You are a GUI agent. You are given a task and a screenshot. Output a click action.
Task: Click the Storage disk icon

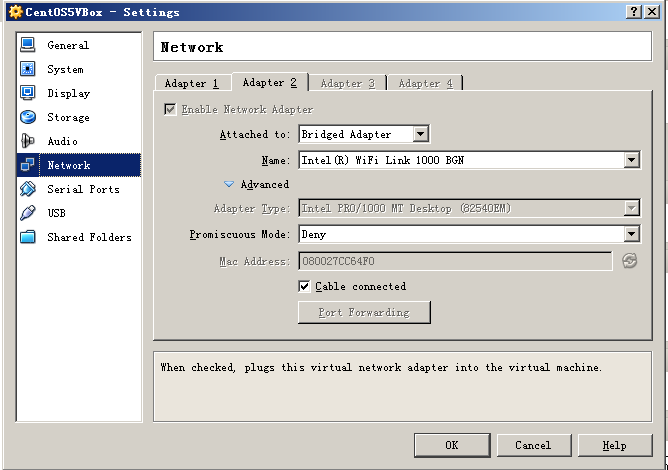tap(28, 117)
